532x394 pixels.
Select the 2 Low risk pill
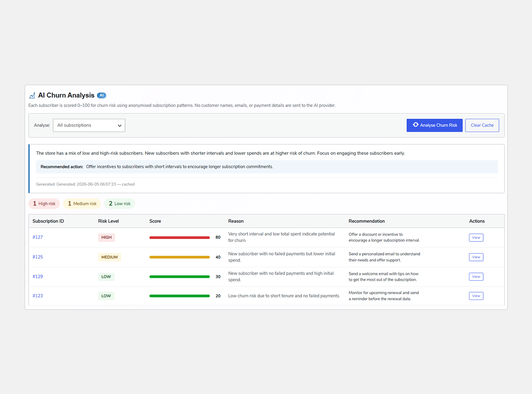pos(119,203)
